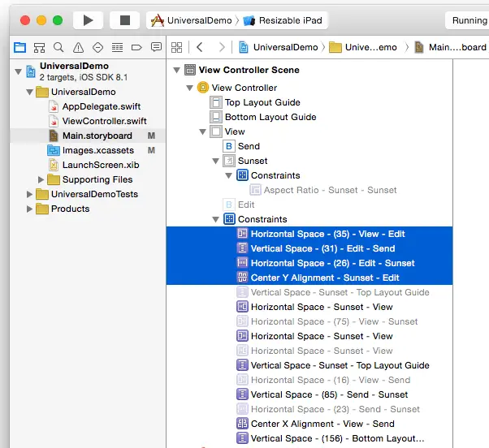489x448 pixels.
Task: Expand the Supporting Files folder
Action: pos(41,179)
